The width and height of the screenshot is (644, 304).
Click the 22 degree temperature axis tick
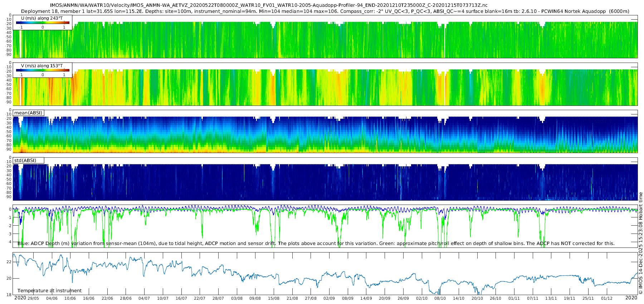tap(9, 262)
